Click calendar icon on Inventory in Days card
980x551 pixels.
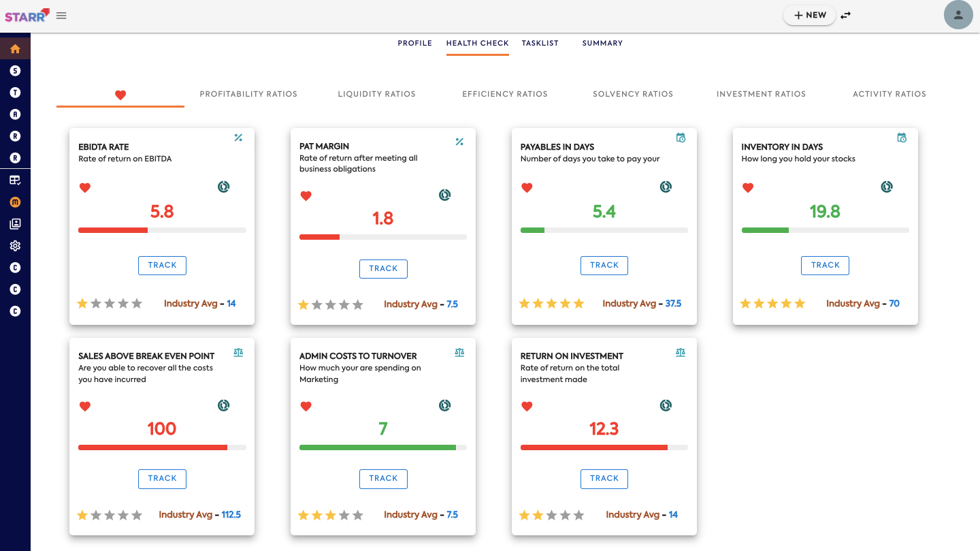pos(901,138)
